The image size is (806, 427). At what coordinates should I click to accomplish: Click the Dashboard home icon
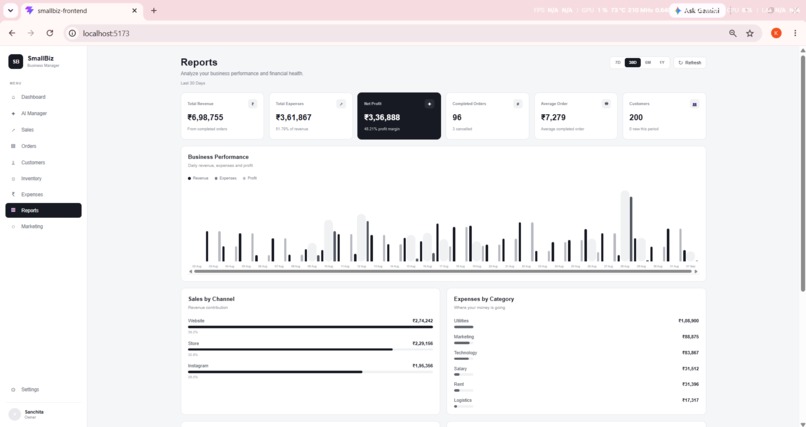tap(13, 97)
